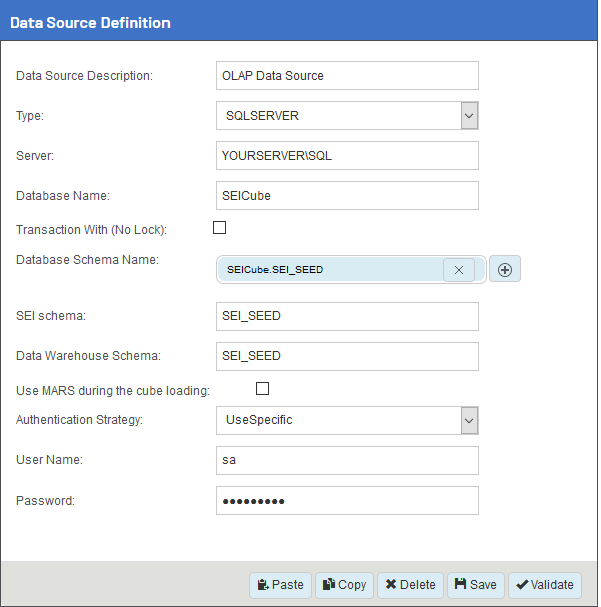Click the plus icon to add schema

coord(505,270)
